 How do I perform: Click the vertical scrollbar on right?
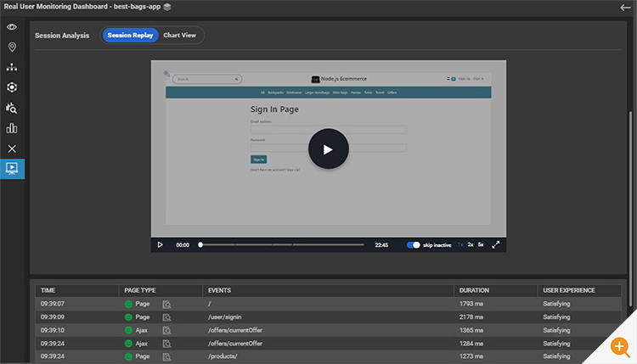630,209
